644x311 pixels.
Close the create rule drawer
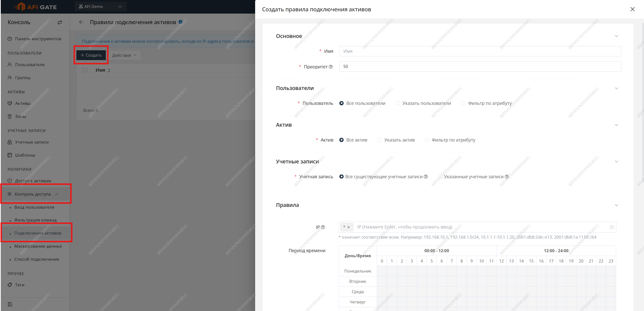[x=633, y=9]
